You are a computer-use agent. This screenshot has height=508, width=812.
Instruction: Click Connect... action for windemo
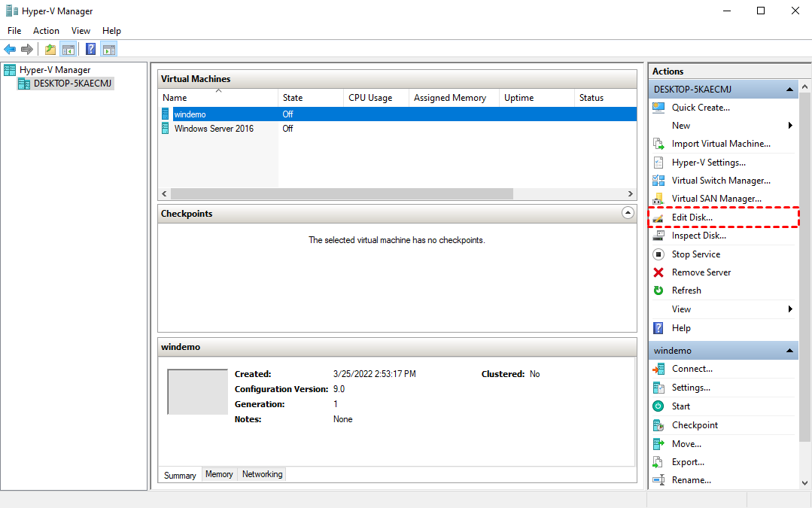pos(692,369)
